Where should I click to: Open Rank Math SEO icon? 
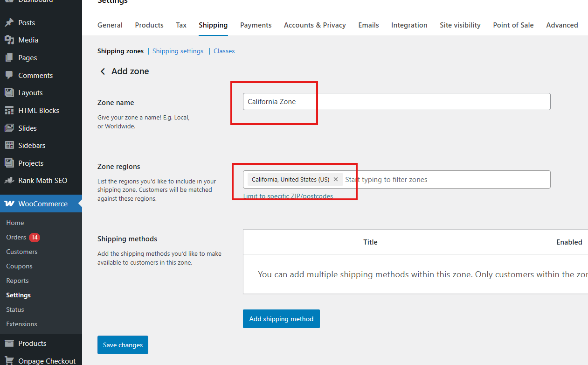[x=9, y=181]
